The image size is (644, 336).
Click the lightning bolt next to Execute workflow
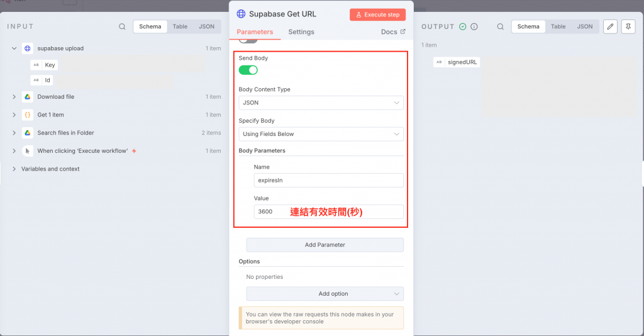tap(135, 151)
